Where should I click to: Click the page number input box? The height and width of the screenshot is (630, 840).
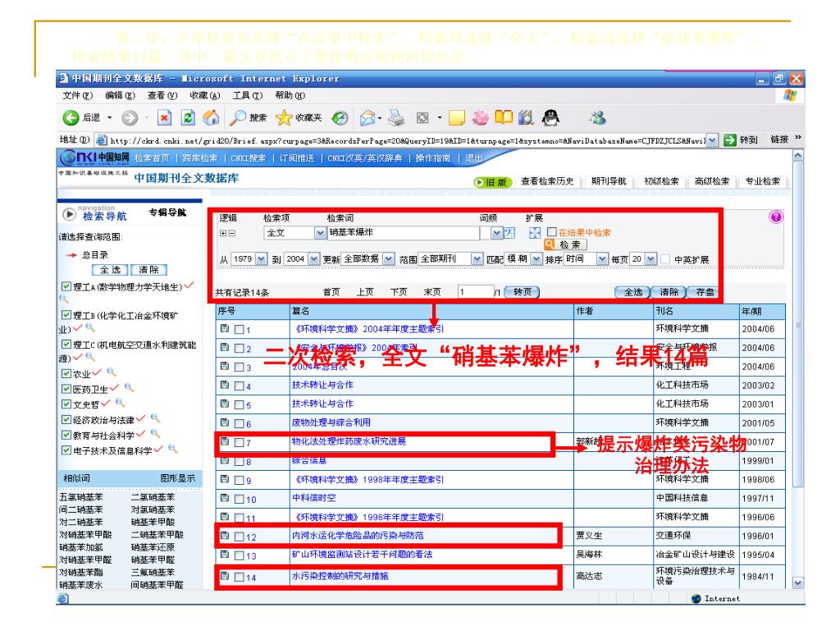[476, 292]
